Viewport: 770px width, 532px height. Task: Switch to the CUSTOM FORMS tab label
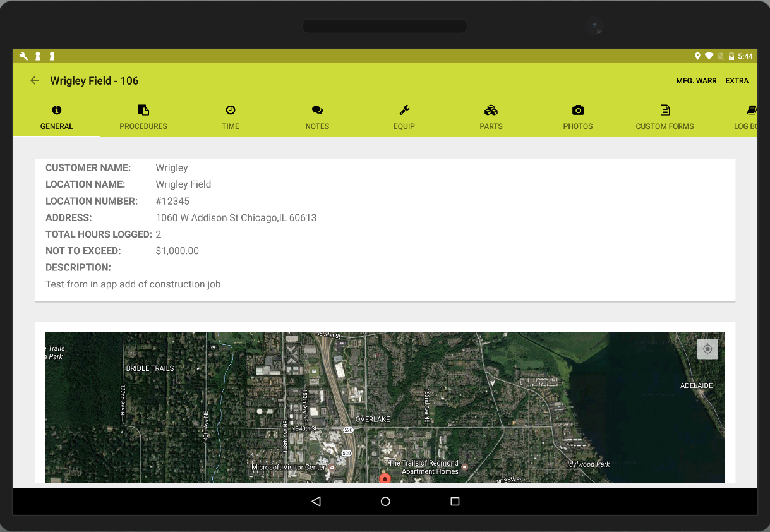click(x=665, y=126)
